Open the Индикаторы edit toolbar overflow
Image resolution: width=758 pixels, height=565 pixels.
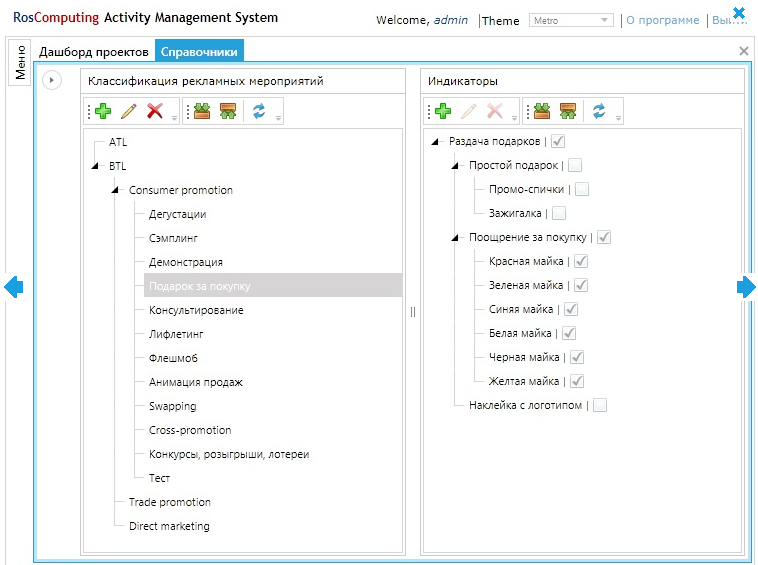pos(514,117)
